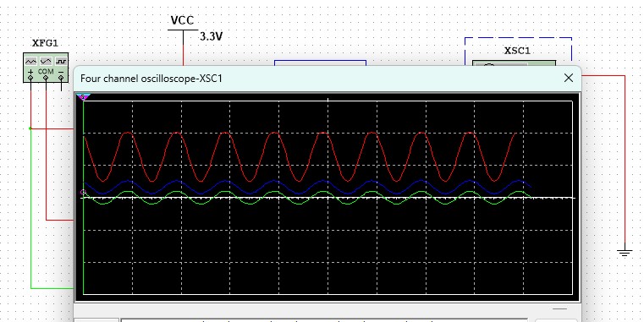Viewport: 644px width, 322px height.
Task: Close the Four channel oscilloscope window
Action: pos(569,78)
